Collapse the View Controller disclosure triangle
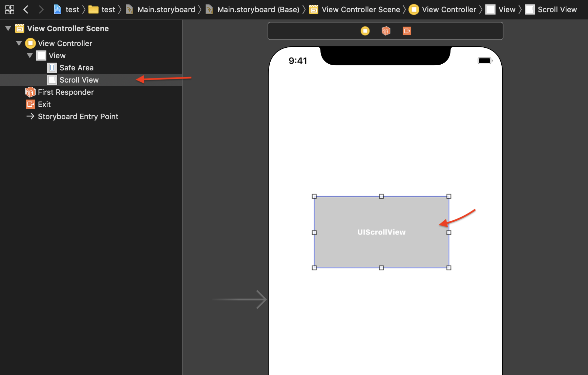The height and width of the screenshot is (375, 588). click(x=19, y=43)
